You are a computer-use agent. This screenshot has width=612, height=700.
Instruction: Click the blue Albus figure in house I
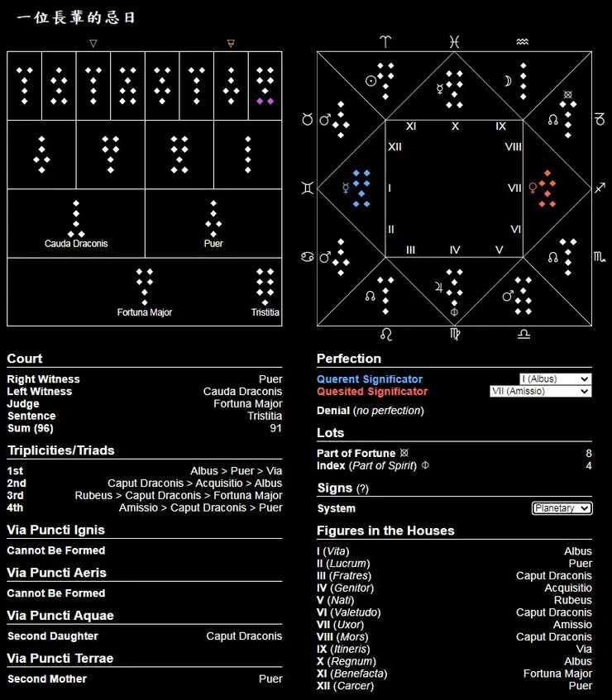[x=361, y=188]
